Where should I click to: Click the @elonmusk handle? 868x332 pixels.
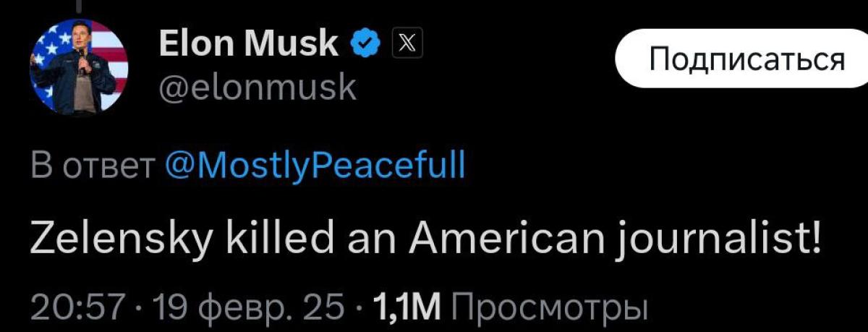tap(257, 88)
